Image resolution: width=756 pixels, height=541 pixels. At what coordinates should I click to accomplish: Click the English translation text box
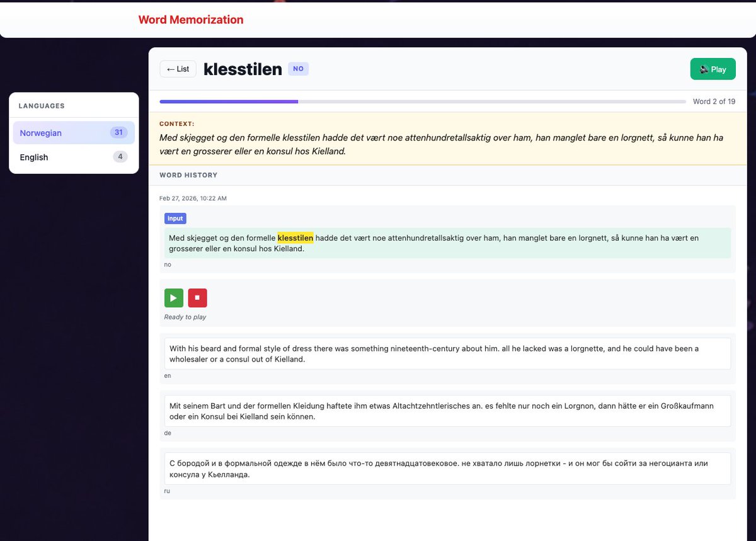(x=447, y=354)
